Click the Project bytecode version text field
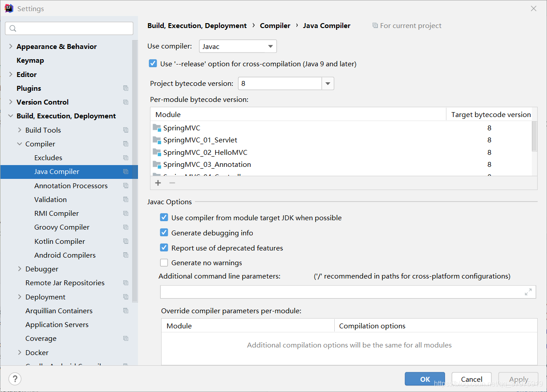 pos(280,84)
